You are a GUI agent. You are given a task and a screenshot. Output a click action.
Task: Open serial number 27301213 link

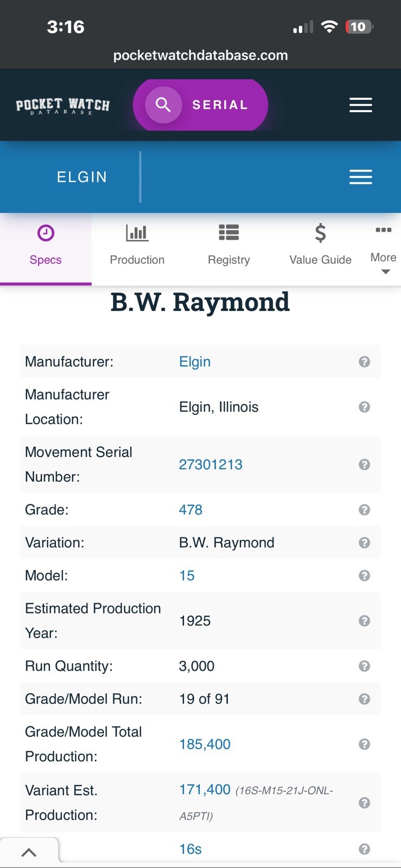(x=211, y=464)
